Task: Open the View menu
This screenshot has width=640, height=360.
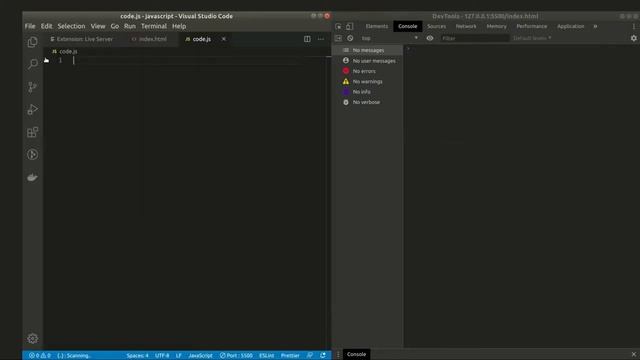Action: [x=98, y=26]
